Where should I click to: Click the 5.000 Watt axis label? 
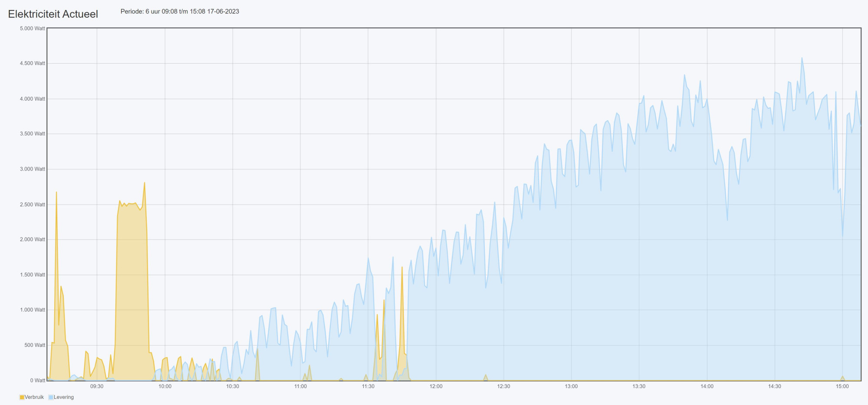tap(33, 29)
